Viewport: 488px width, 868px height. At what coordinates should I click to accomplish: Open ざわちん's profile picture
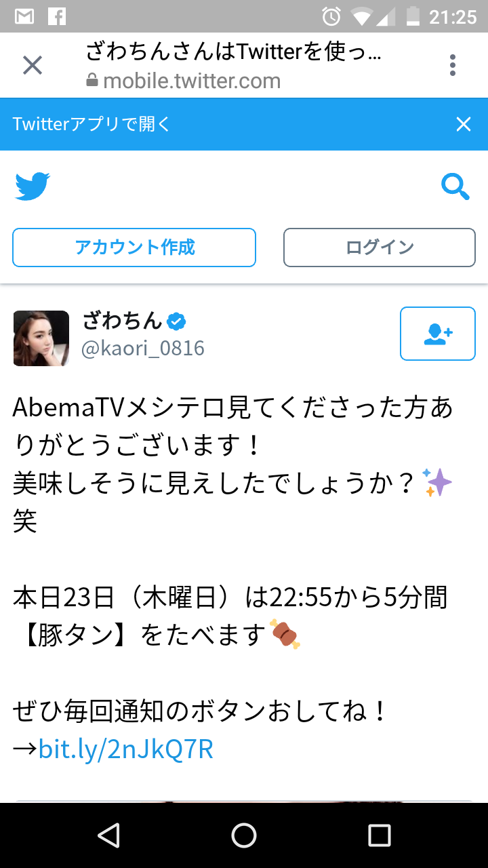coord(41,338)
